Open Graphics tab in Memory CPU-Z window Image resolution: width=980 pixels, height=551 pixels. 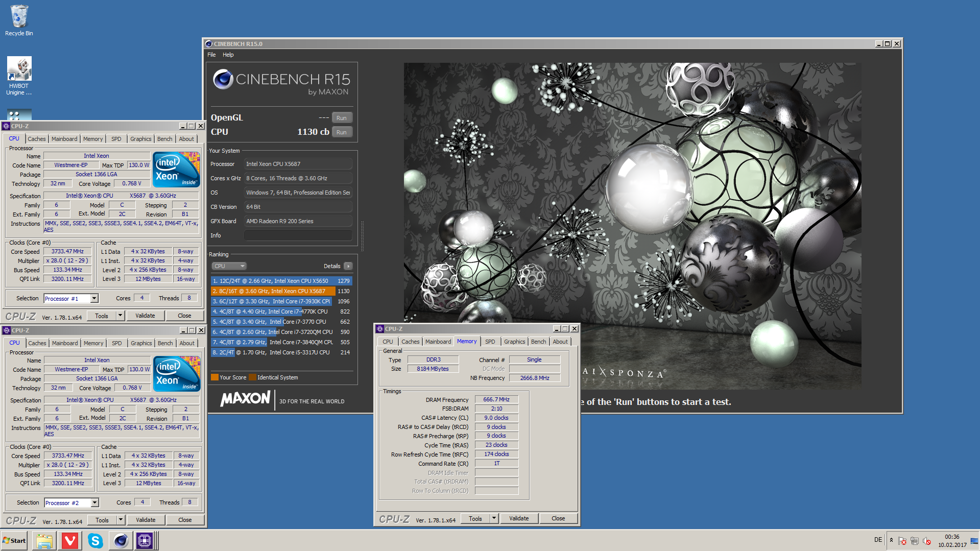(515, 342)
